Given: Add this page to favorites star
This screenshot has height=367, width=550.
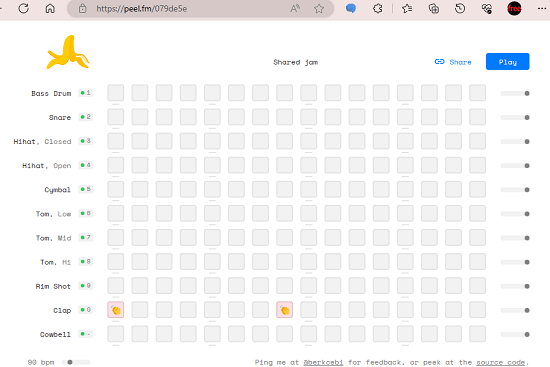Looking at the screenshot, I should click(319, 8).
